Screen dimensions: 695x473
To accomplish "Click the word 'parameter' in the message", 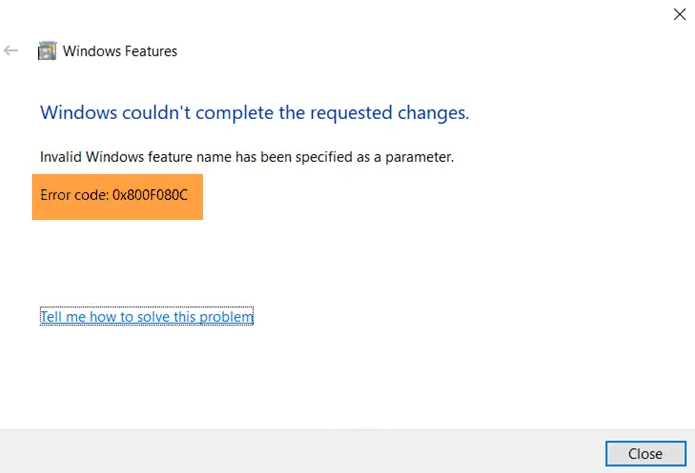I will click(x=421, y=157).
